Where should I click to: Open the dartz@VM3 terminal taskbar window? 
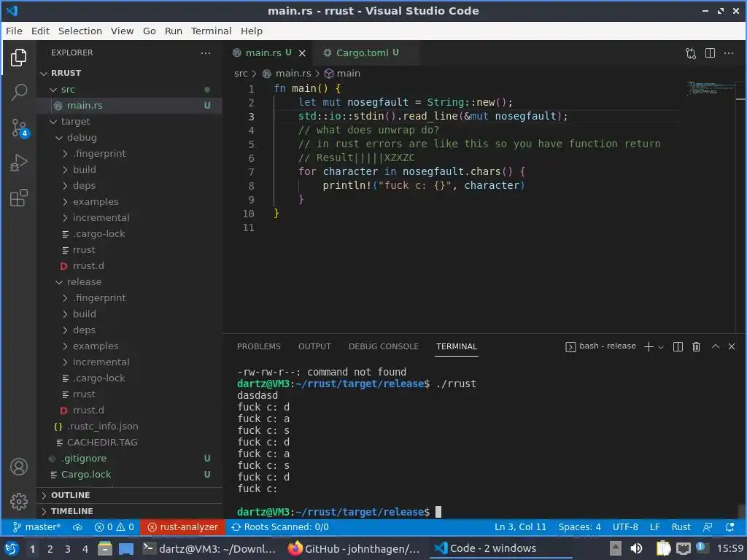[x=209, y=548]
